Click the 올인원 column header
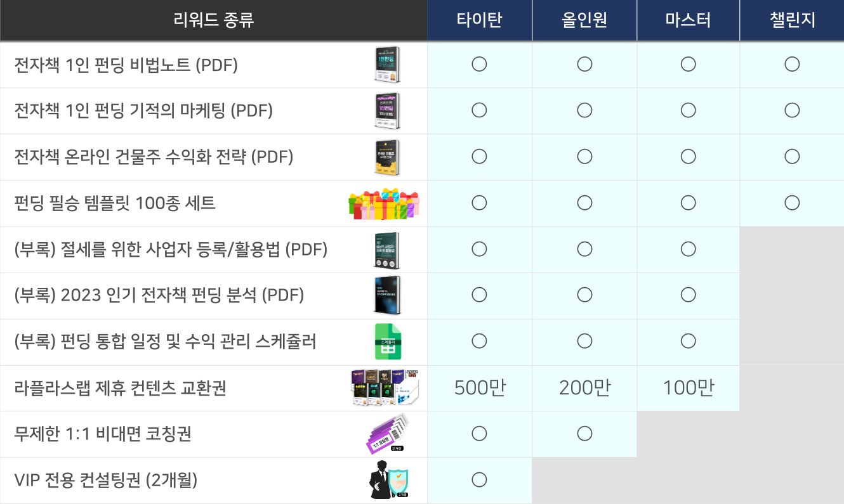Screen dimensions: 844x504 pyautogui.click(x=584, y=20)
